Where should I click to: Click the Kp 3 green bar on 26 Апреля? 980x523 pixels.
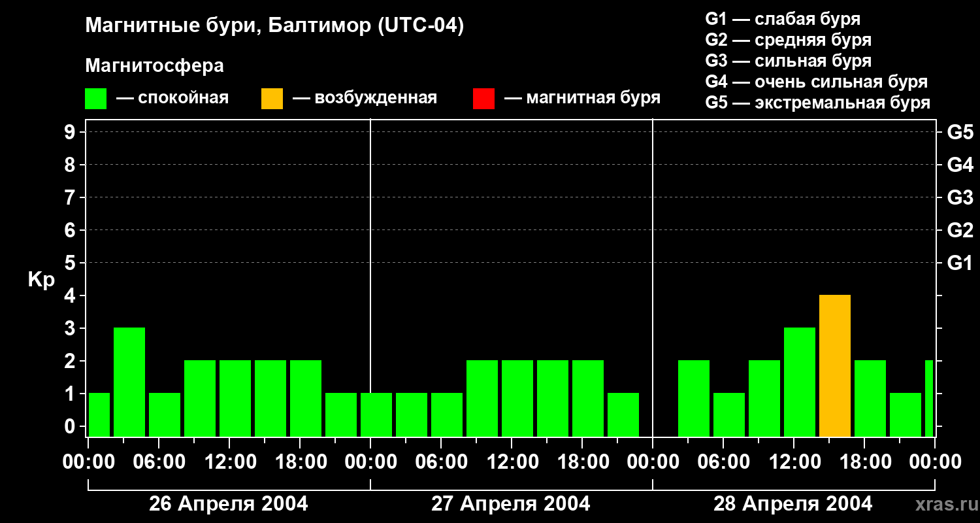point(129,382)
